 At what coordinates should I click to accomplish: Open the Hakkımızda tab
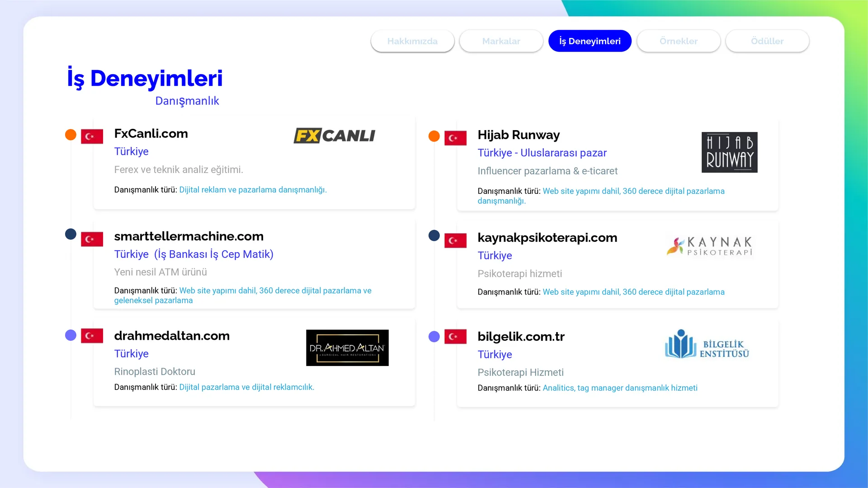coord(412,41)
